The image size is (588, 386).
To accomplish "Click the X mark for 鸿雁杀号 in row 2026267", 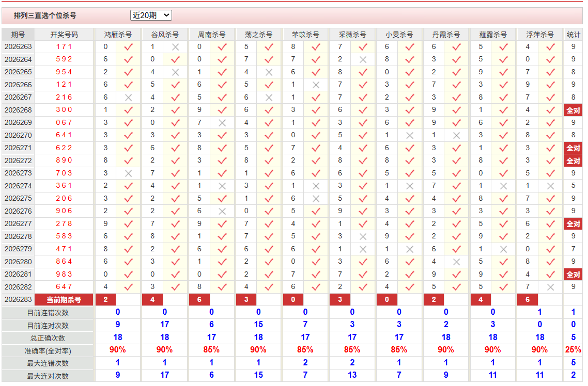I will (128, 98).
